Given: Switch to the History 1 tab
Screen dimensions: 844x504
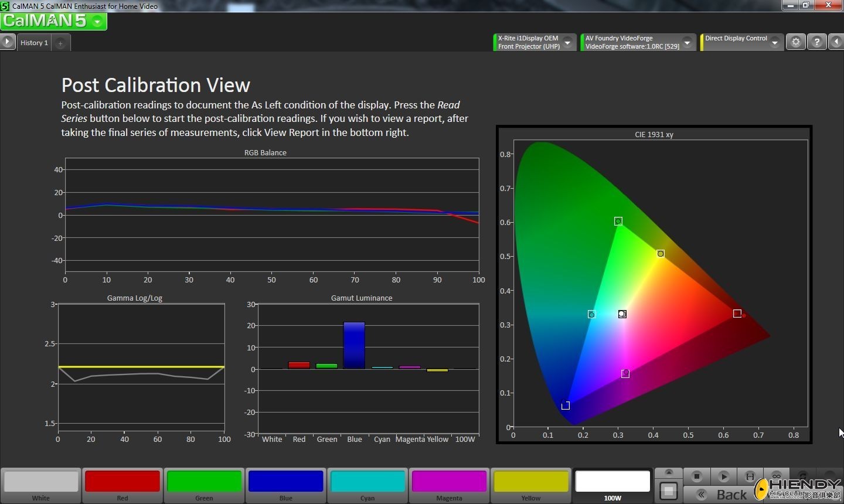Looking at the screenshot, I should (x=34, y=43).
